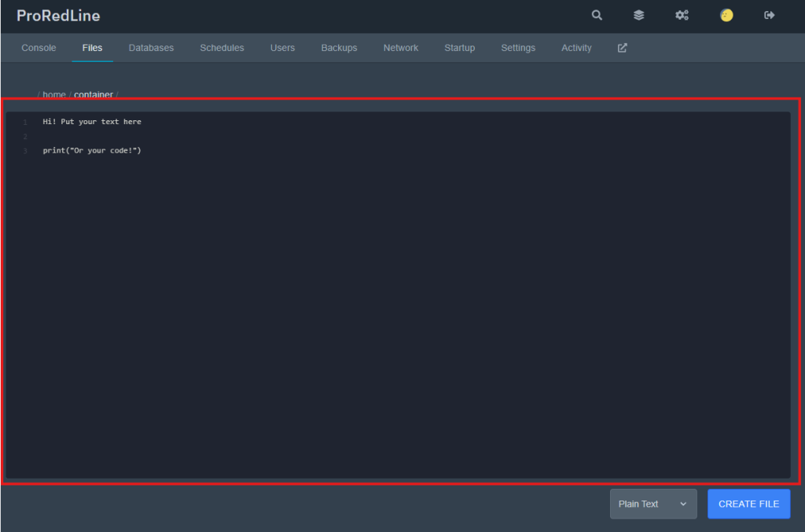This screenshot has height=532, width=805.
Task: Open the yellow account avatar
Action: pos(726,16)
